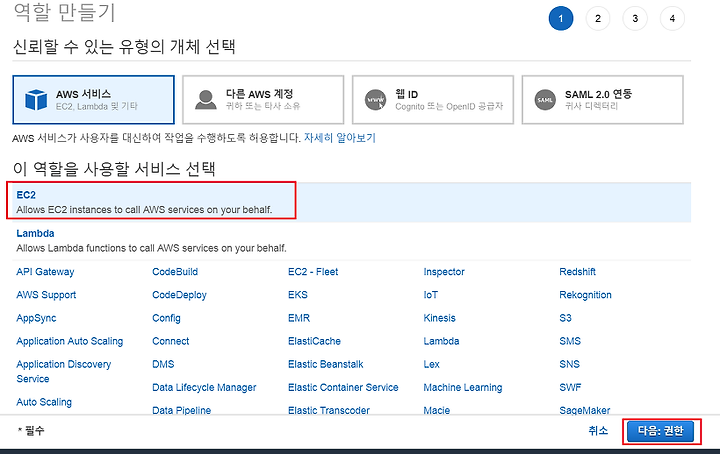Screen dimensions: 720x454
Task: Select EC2 - Fleet service
Action: coord(313,272)
